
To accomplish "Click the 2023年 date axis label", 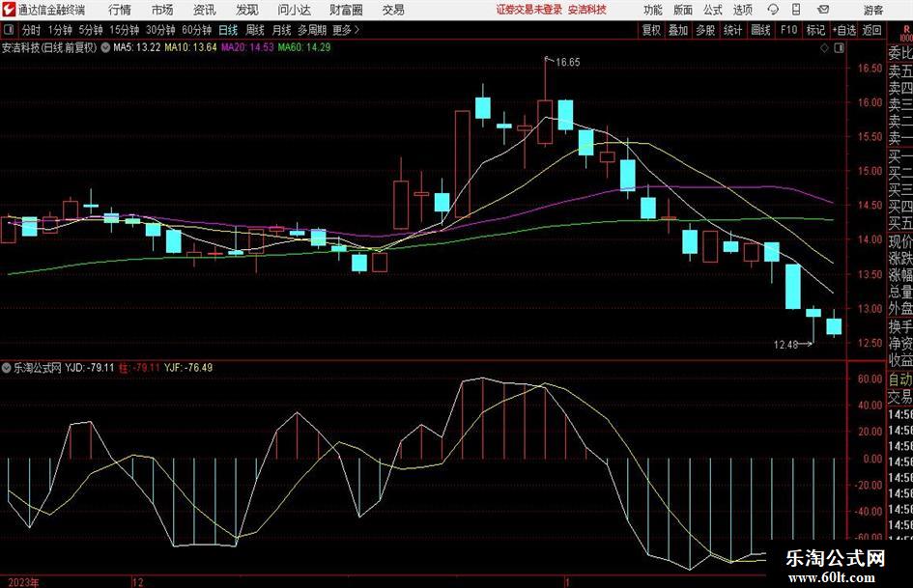I will pos(23,582).
